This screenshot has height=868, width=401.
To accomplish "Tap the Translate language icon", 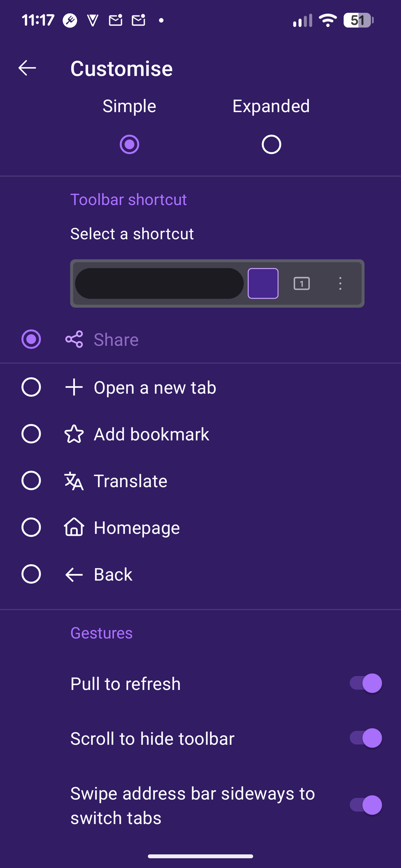I will (x=74, y=481).
